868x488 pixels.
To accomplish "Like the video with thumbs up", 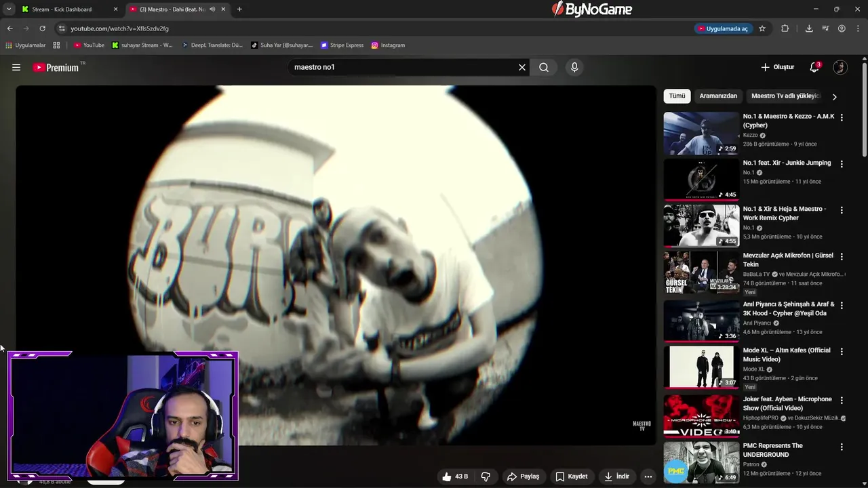I will point(454,476).
